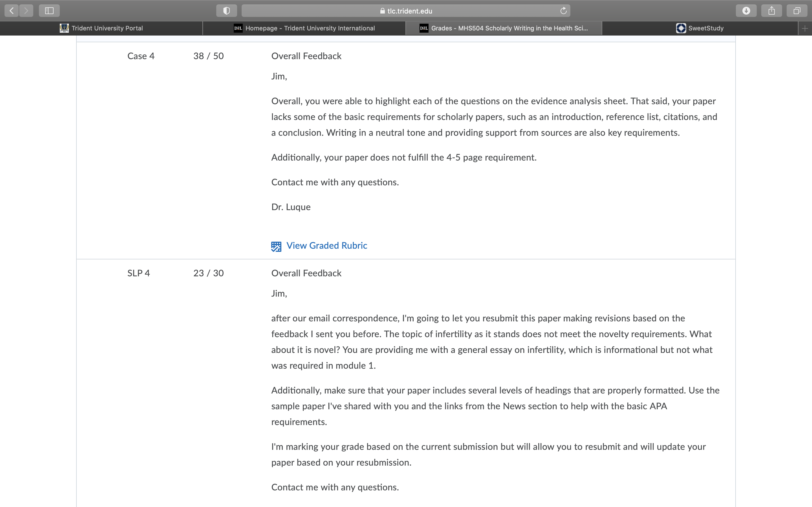Image resolution: width=812 pixels, height=507 pixels.
Task: Reload the page with the refresh icon
Action: (x=563, y=11)
